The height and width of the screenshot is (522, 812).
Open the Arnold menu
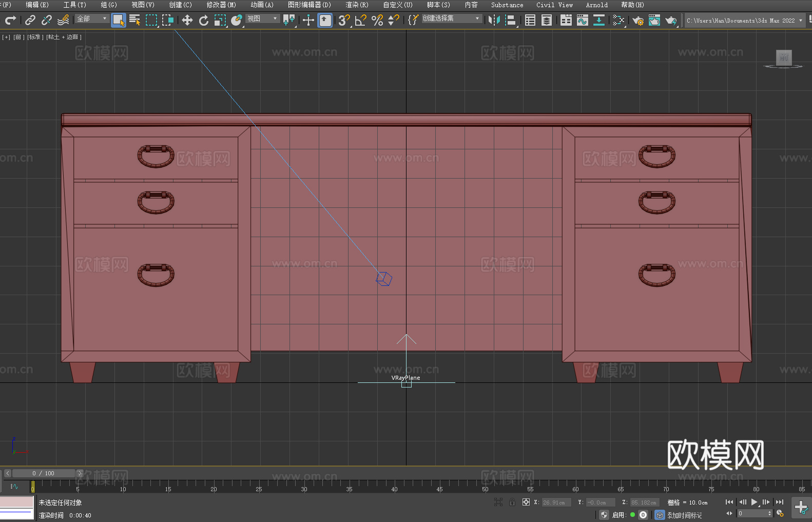596,5
